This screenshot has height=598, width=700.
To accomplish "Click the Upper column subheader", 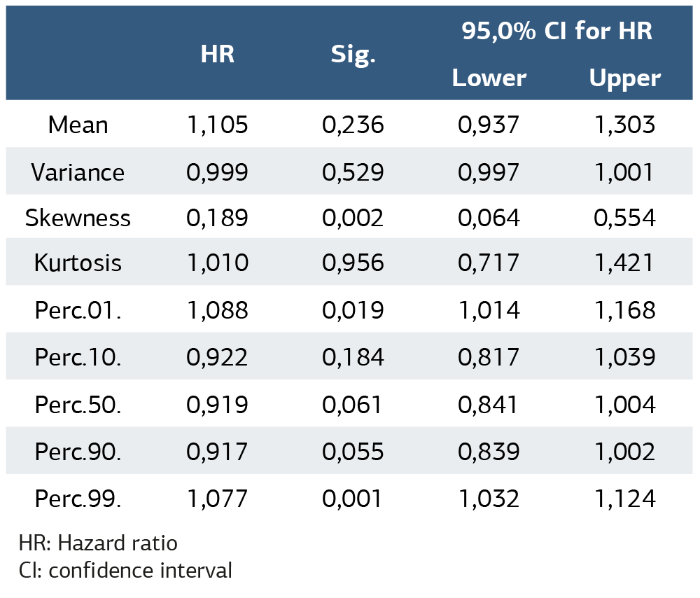I will click(x=624, y=78).
